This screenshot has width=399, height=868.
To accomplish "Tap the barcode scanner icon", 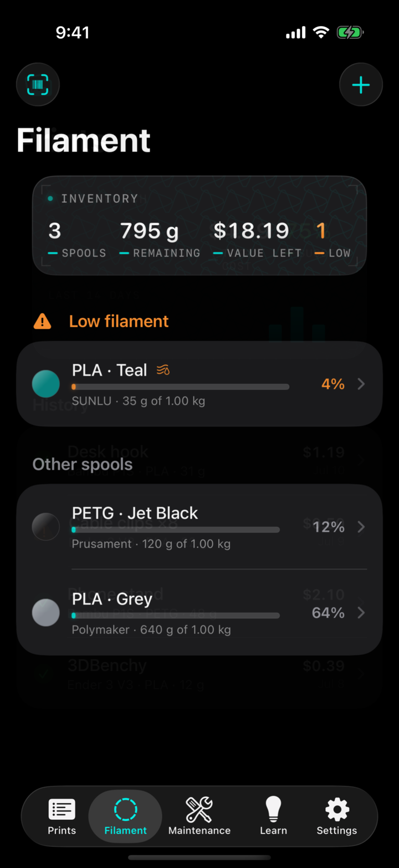I will 38,85.
